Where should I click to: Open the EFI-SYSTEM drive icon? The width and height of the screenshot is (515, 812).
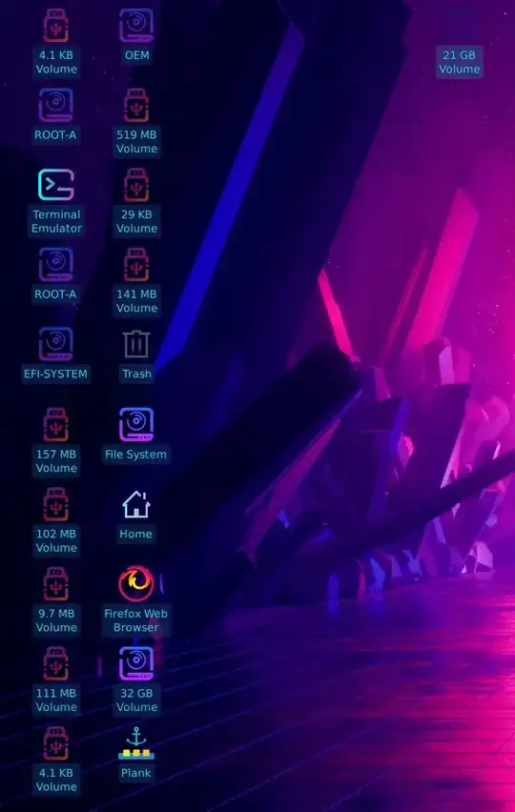pyautogui.click(x=55, y=344)
